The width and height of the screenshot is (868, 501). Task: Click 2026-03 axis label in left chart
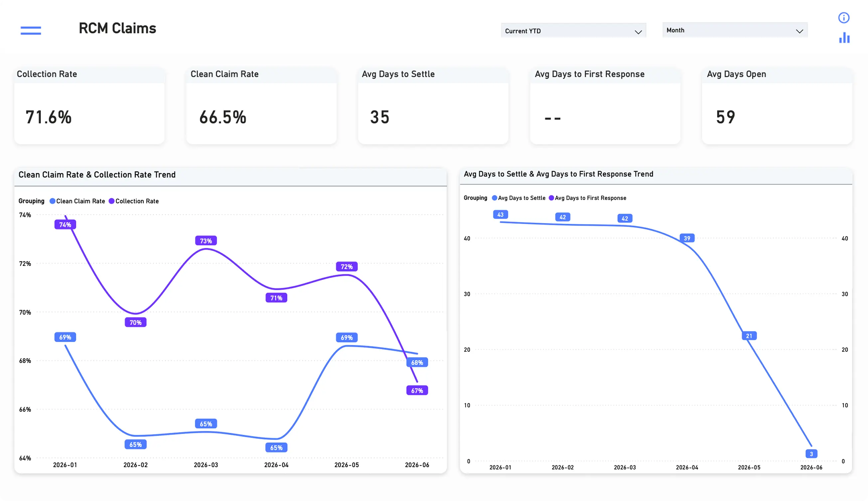pos(206,465)
